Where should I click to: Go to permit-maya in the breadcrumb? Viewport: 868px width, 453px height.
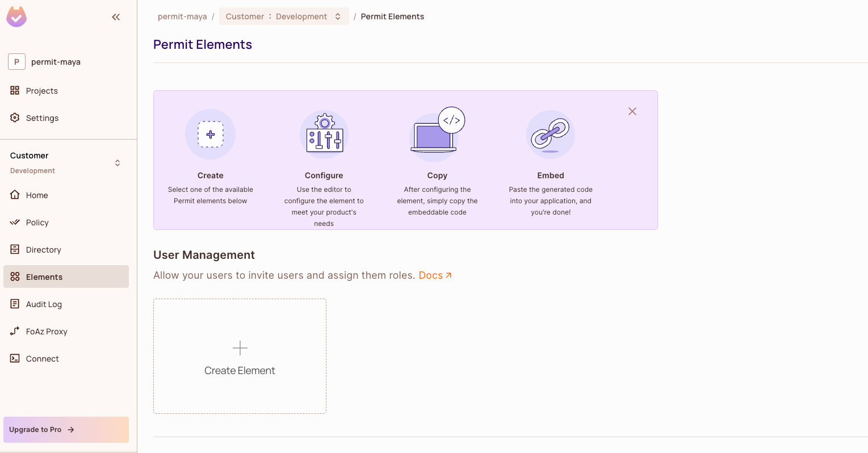coord(182,16)
